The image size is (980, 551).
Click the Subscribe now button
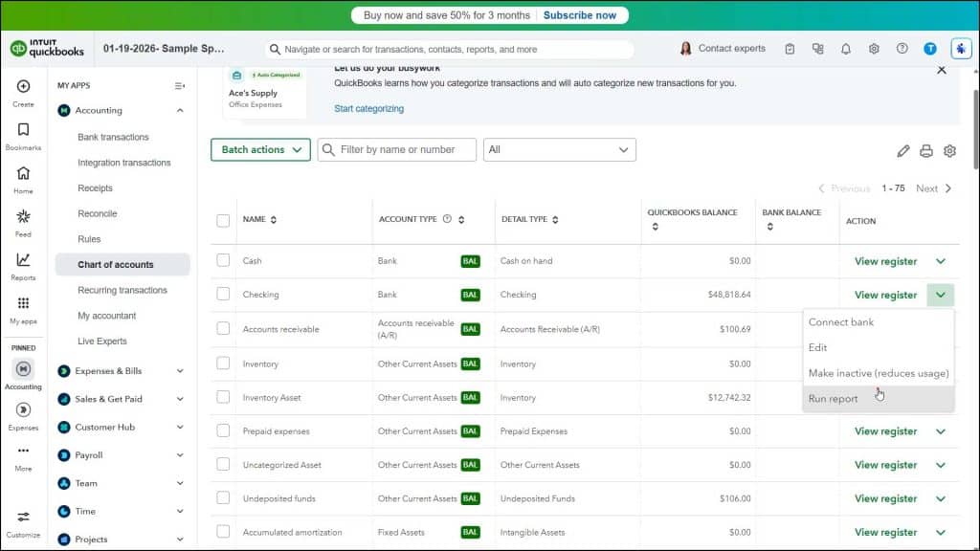582,15
